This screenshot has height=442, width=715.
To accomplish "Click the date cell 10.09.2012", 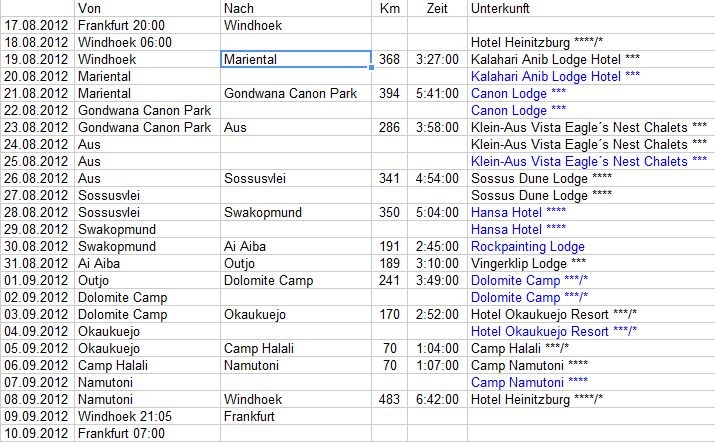I will coord(37,433).
